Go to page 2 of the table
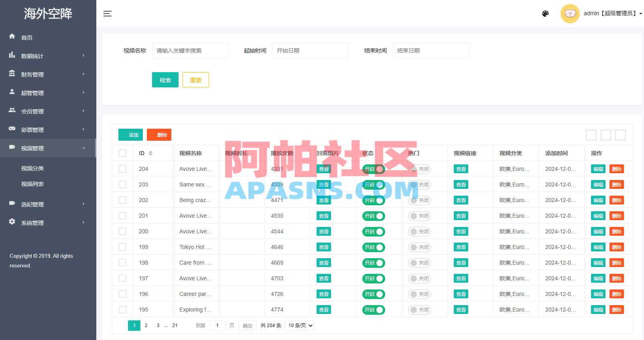The height and width of the screenshot is (340, 644). click(x=146, y=326)
